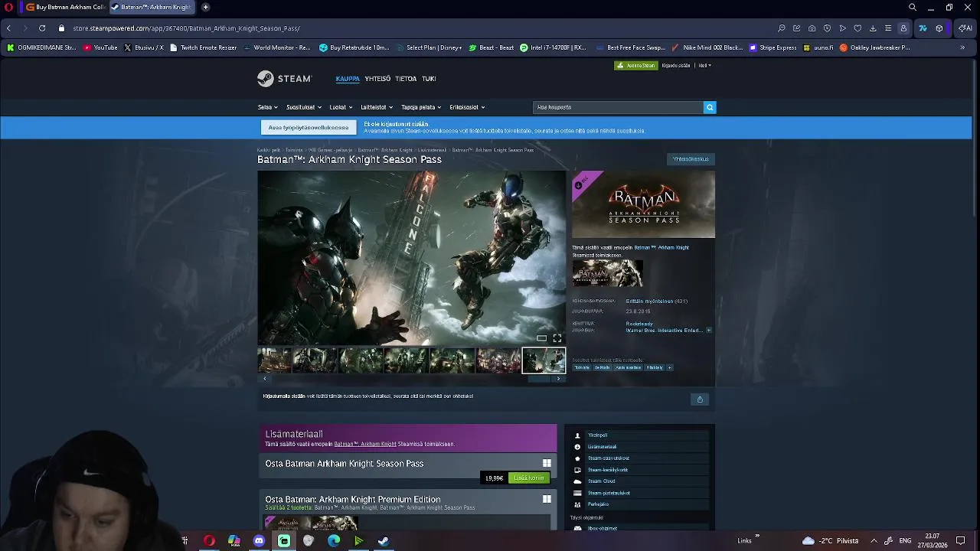Click the Steam logo in header
The image size is (980, 551).
tap(284, 78)
